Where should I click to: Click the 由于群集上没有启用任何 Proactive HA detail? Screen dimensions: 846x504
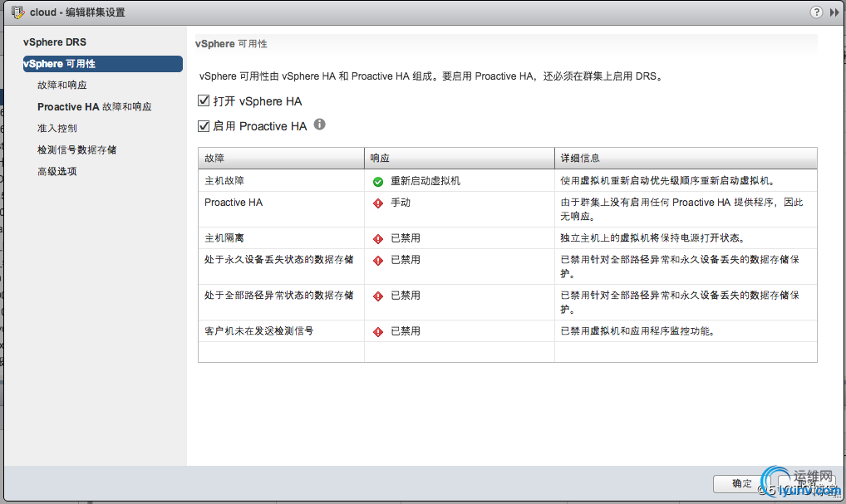click(x=681, y=209)
